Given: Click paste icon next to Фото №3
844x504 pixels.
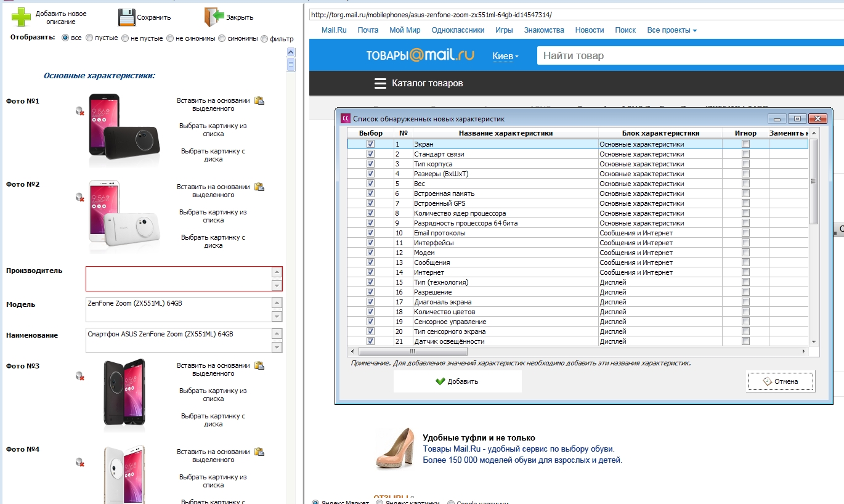Looking at the screenshot, I should point(259,365).
